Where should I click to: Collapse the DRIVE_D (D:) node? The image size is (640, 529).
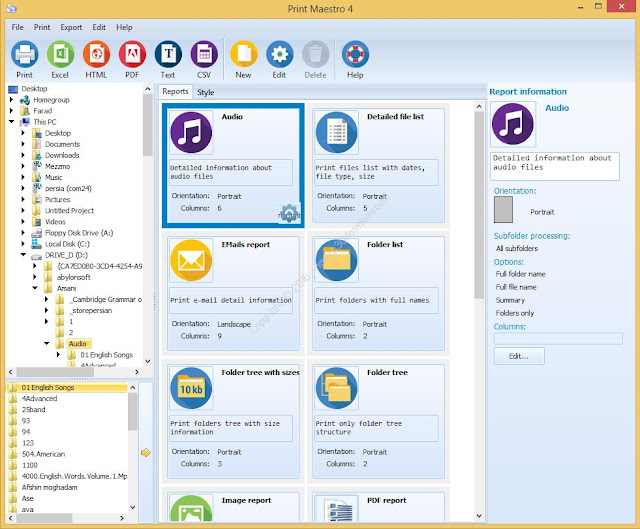[x=23, y=255]
